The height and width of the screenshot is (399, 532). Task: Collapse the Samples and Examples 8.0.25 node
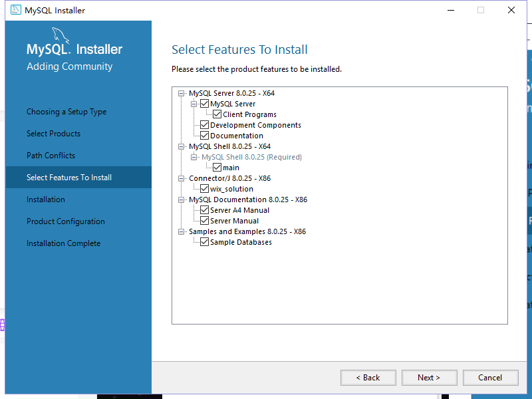(181, 231)
